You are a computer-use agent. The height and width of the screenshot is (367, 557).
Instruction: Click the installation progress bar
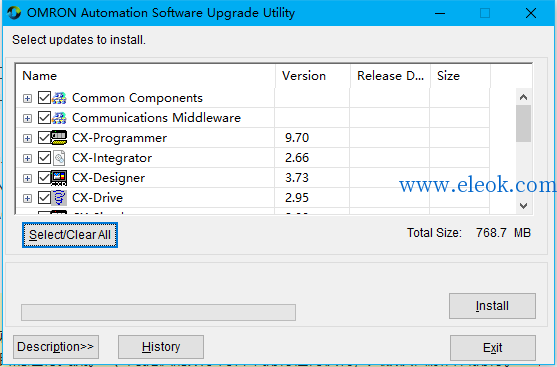pos(158,312)
